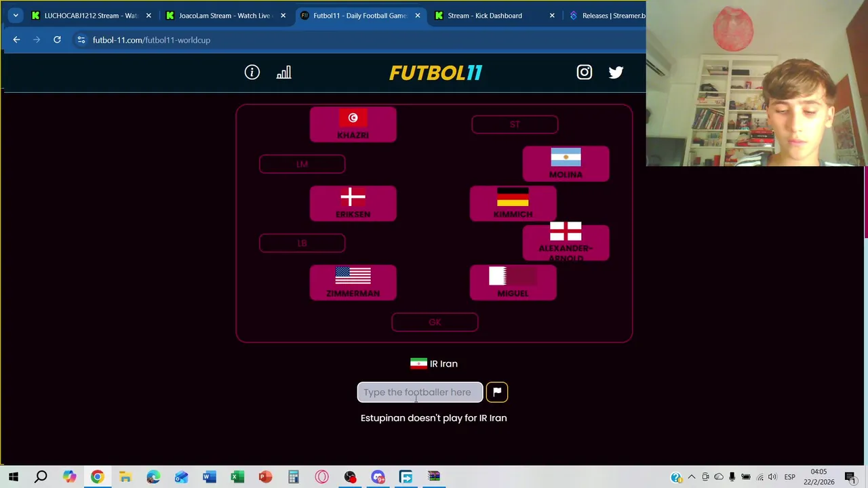Screen dimensions: 868x488
Task: Open WinRAR from the taskbar
Action: pyautogui.click(x=433, y=476)
